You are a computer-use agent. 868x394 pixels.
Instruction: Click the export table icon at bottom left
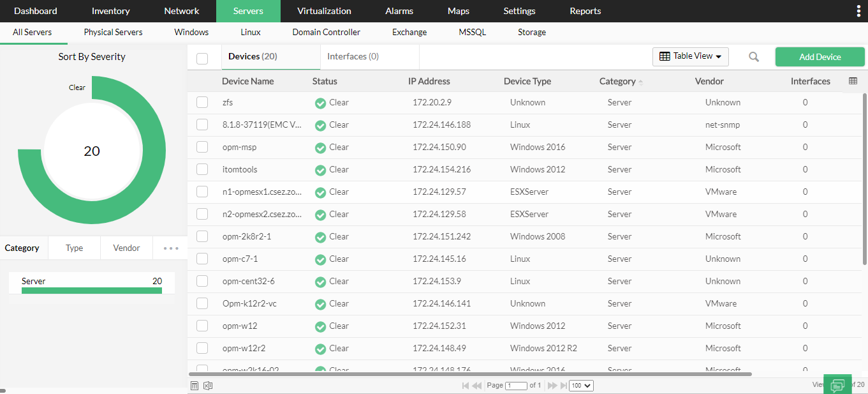[x=195, y=386]
